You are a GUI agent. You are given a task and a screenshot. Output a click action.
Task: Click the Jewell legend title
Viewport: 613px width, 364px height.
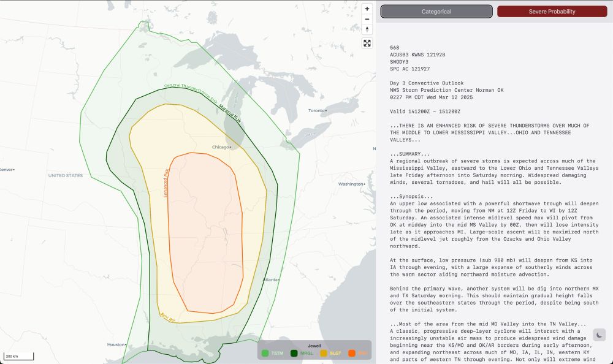coord(314,346)
